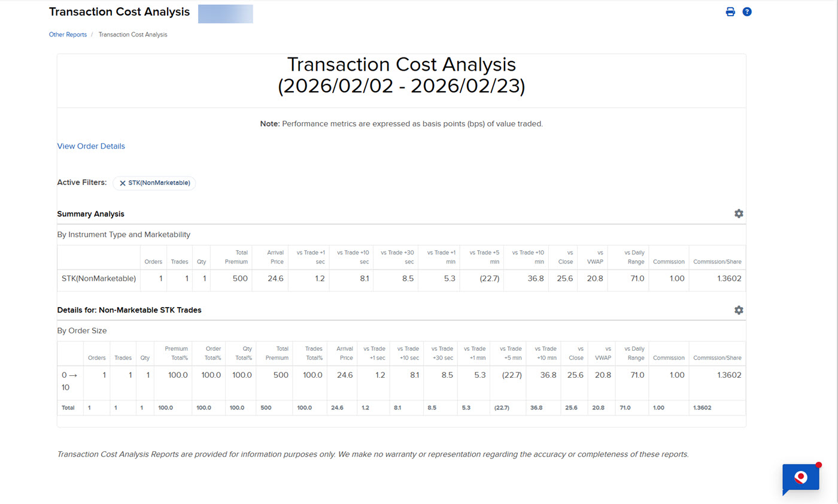Screen dimensions: 838x504
Task: Open settings gear for Non-Marketable STK Trades details
Action: point(738,309)
